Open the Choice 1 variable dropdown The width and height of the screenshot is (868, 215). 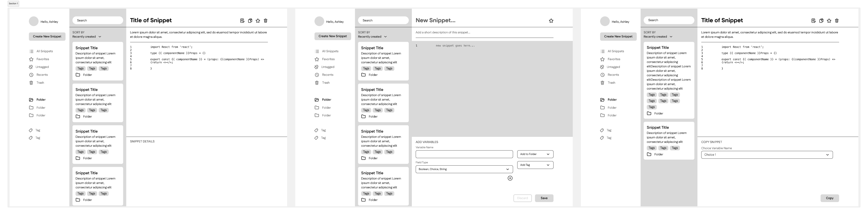point(766,155)
